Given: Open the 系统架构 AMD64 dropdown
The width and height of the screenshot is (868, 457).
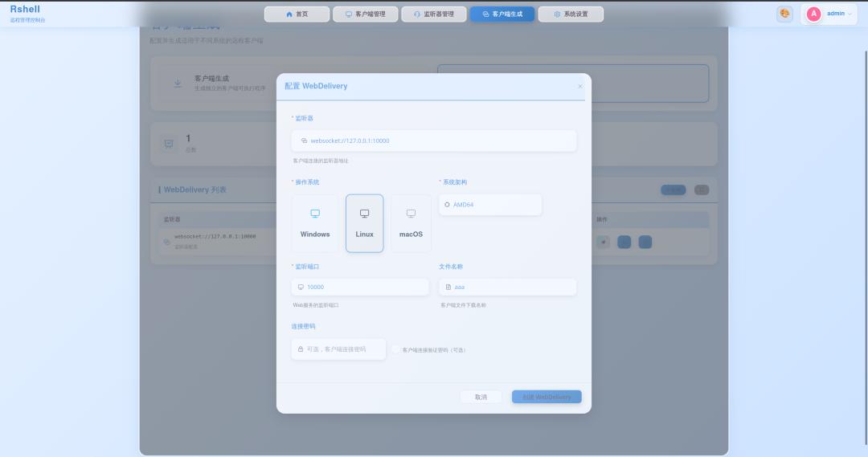Looking at the screenshot, I should coord(490,205).
